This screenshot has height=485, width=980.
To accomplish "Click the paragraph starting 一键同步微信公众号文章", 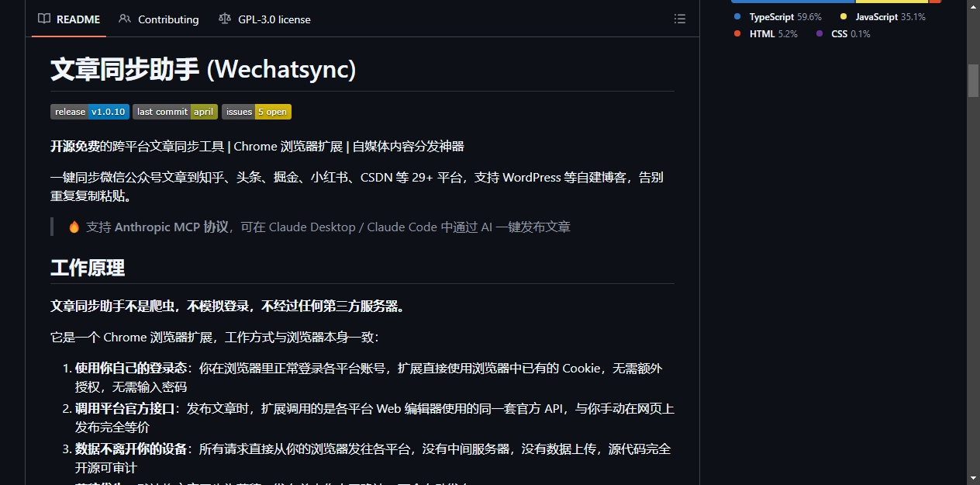I will tap(357, 186).
